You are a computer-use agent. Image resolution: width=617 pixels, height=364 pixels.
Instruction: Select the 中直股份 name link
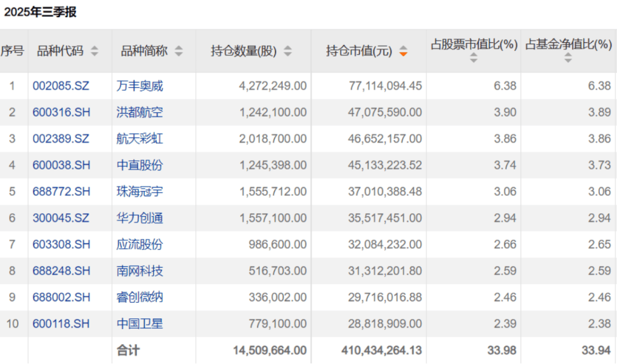(140, 165)
